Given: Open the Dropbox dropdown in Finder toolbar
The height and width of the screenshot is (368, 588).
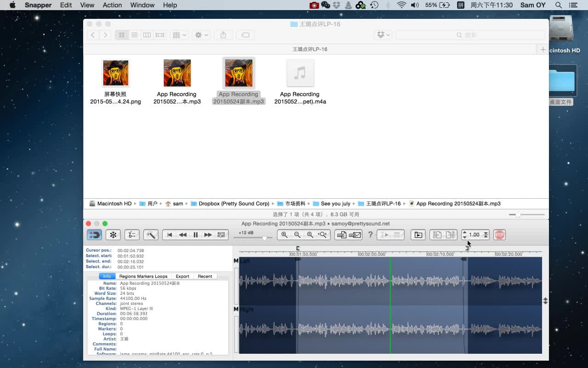Looking at the screenshot, I should 383,35.
